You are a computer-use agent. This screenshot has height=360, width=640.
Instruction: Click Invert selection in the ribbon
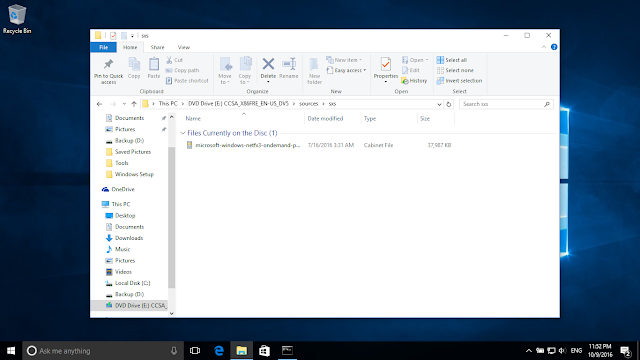click(x=460, y=81)
